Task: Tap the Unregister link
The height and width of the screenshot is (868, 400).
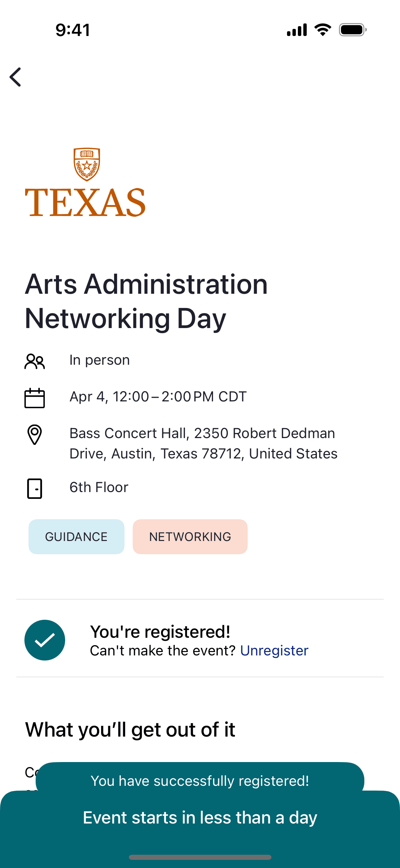Action: 274,651
